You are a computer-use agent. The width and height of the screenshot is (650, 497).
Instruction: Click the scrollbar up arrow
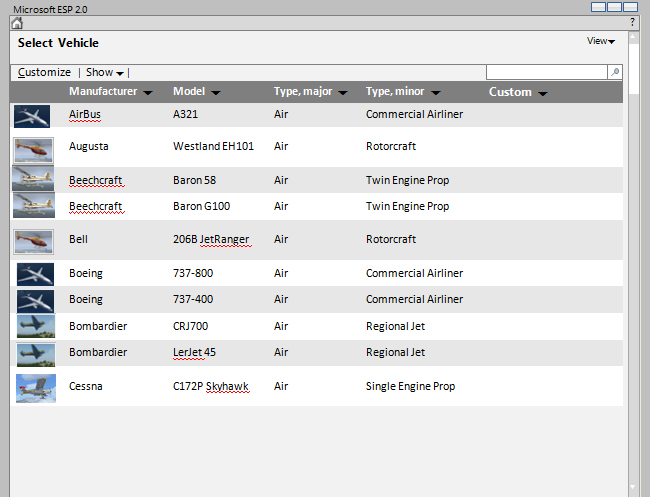tap(633, 36)
